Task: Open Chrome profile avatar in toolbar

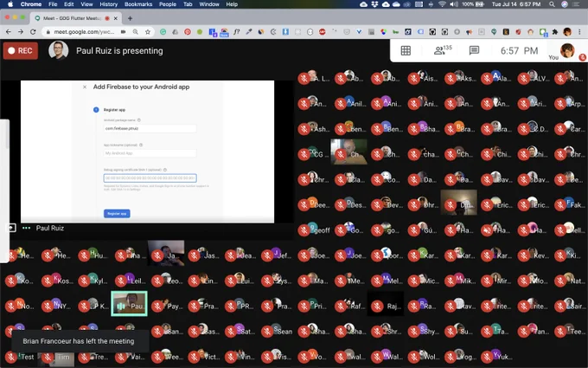Action: coord(567,32)
